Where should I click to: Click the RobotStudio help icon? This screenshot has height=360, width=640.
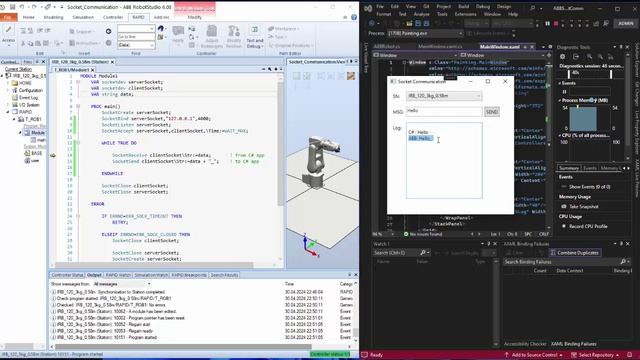pyautogui.click(x=354, y=17)
